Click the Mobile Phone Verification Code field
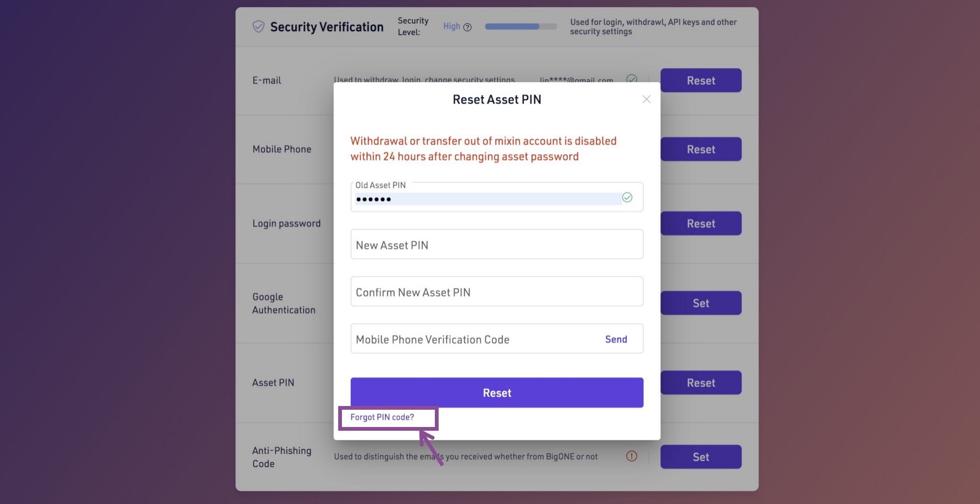Viewport: 980px width, 504px height. point(472,339)
